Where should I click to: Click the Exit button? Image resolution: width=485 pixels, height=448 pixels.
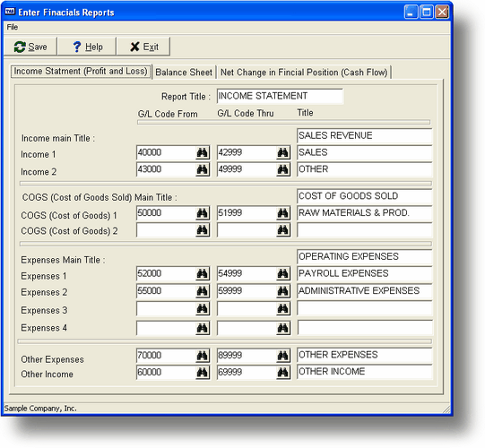[x=143, y=47]
